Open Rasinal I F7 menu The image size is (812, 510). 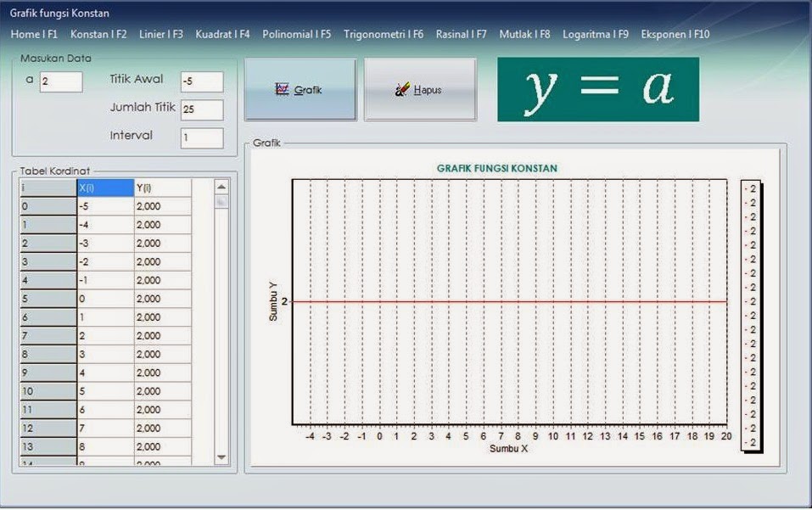pyautogui.click(x=462, y=34)
